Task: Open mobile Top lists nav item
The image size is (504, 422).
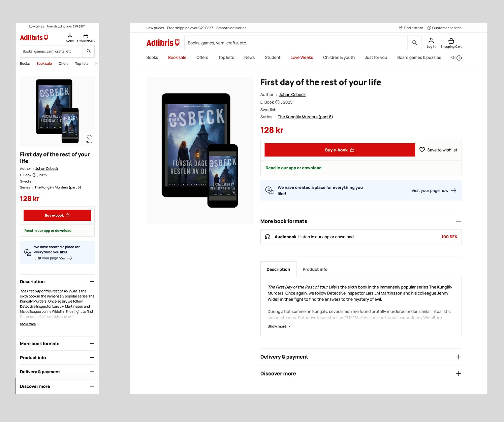Action: (x=82, y=64)
